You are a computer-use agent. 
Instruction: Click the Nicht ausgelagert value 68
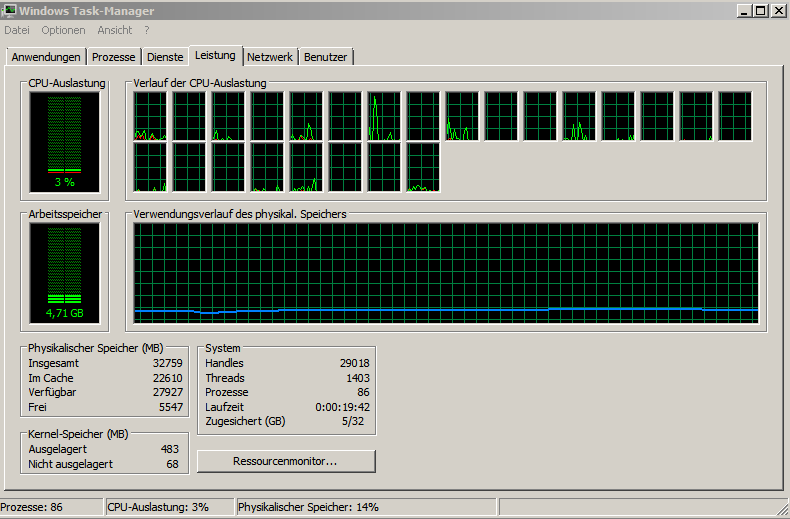point(172,464)
